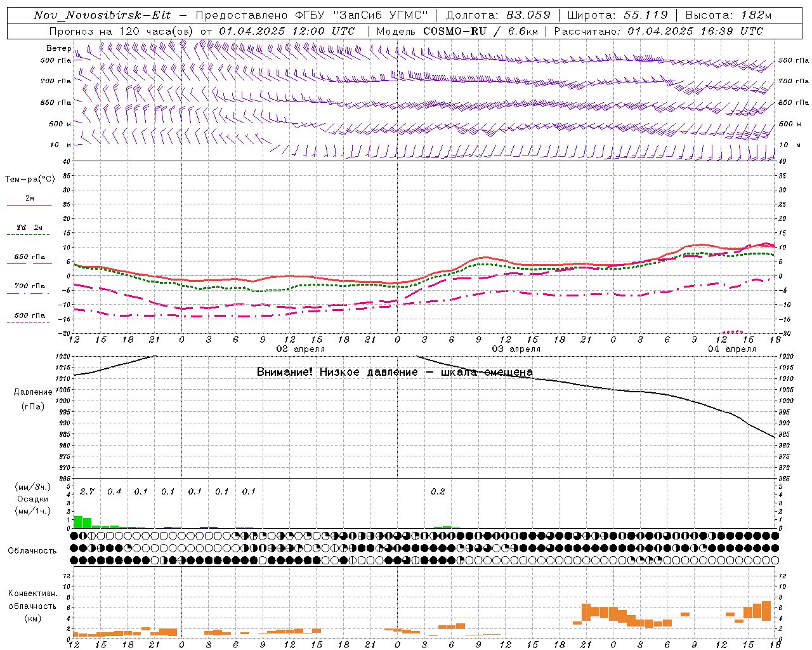Viewport: 812px width, 650px height.
Task: Click the 850 гПа temperature legend entry
Action: 29,260
